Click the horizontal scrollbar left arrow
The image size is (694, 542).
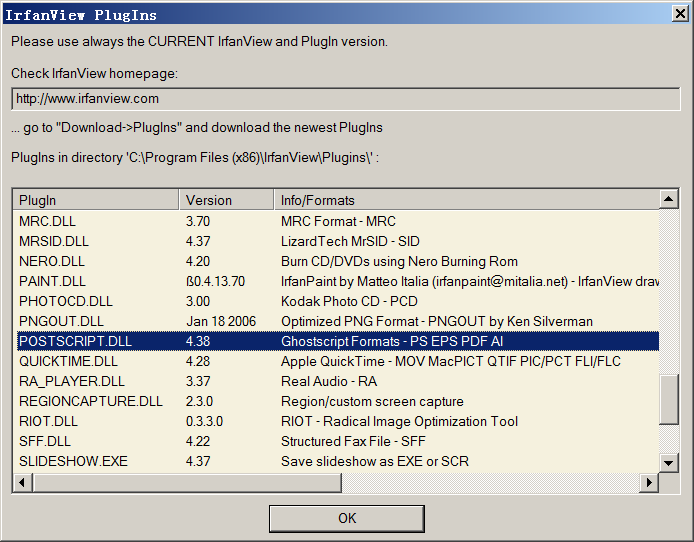tap(22, 482)
